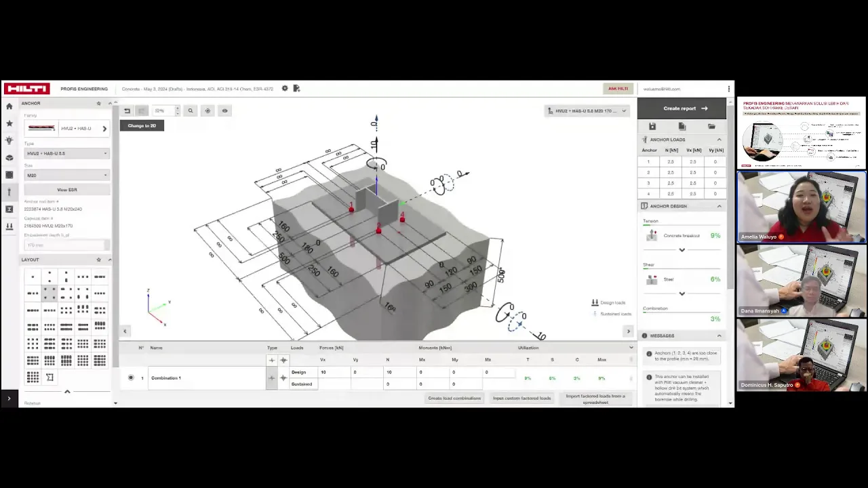Viewport: 868px width, 488px height.
Task: Click the undo icon in view toolbar
Action: coord(127,110)
